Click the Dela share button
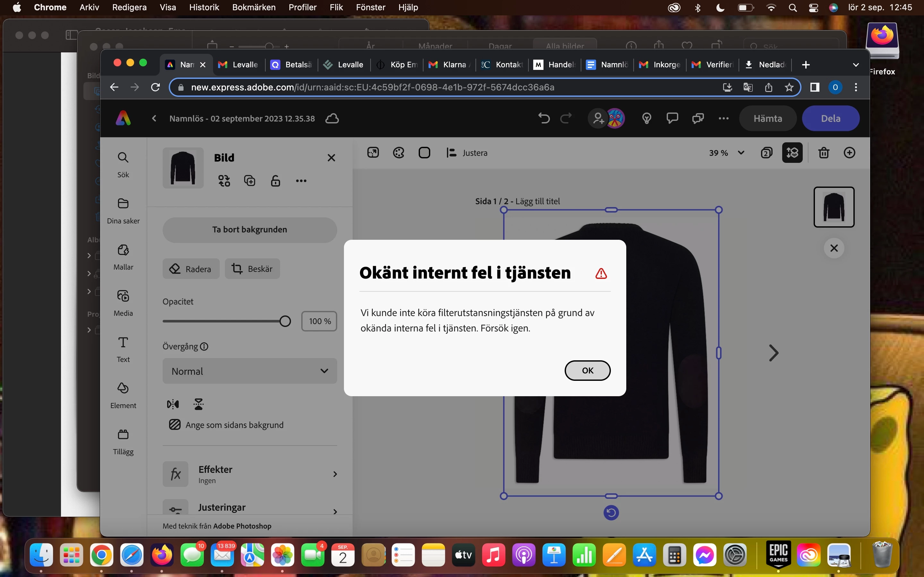Image resolution: width=924 pixels, height=577 pixels. (830, 118)
